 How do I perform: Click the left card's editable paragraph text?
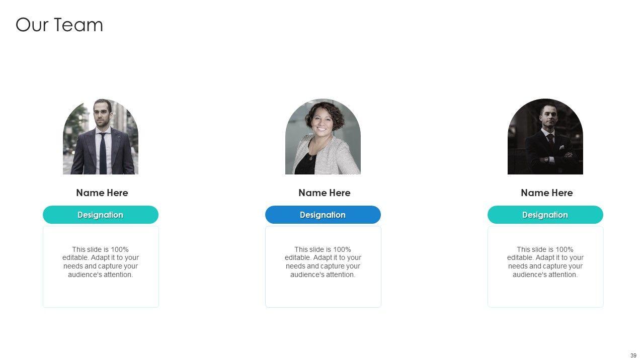(101, 262)
